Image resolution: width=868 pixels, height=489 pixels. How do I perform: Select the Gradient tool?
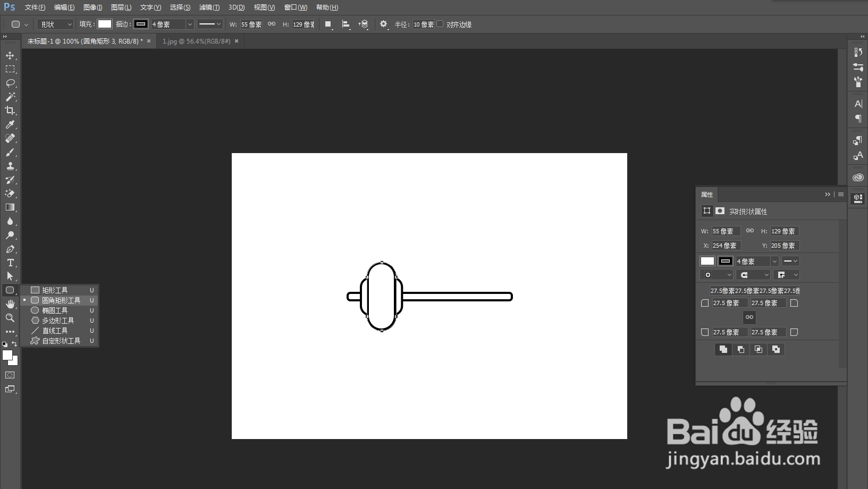tap(10, 207)
